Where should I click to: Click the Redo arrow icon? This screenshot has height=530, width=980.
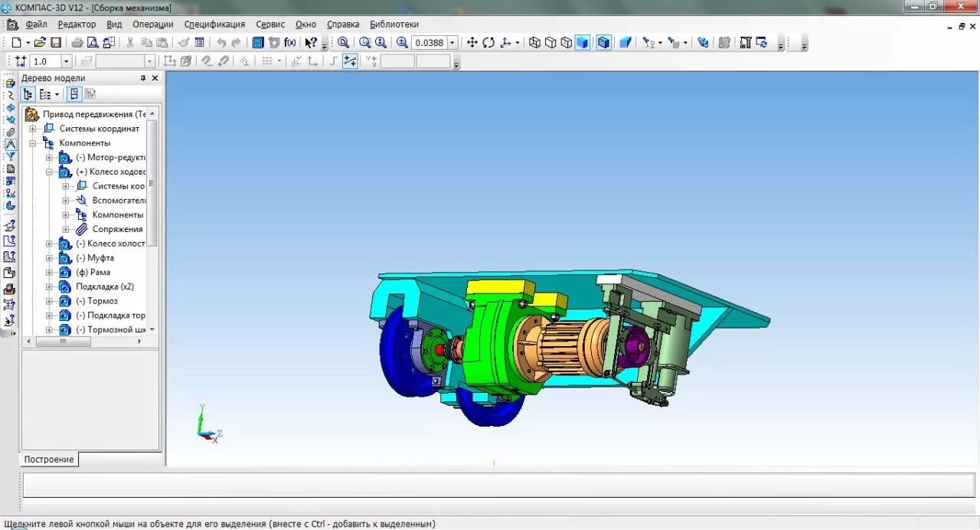(236, 43)
